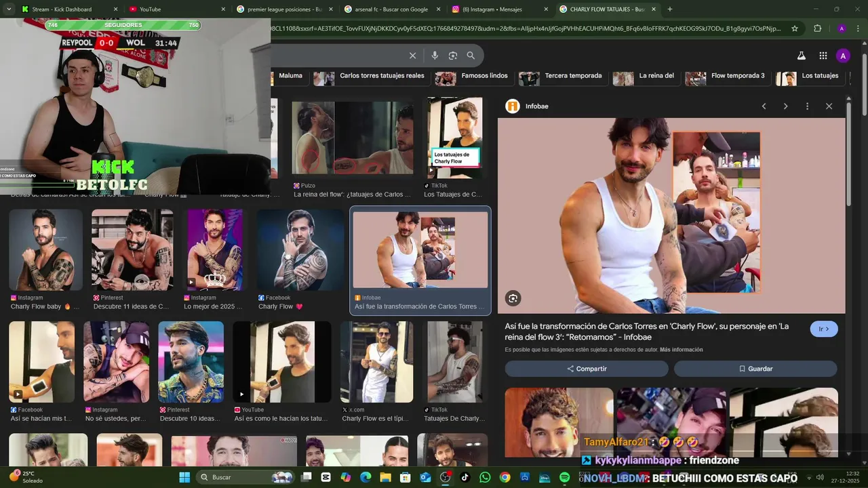
Task: Open Microsoft Store from the taskbar
Action: click(406, 477)
